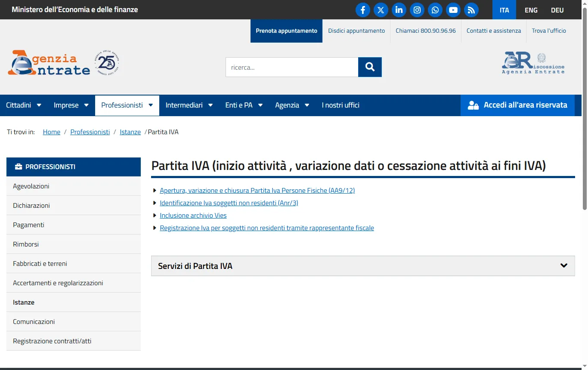This screenshot has height=370, width=588.
Task: Expand Servizi di Partita IVA chevron
Action: pos(564,265)
